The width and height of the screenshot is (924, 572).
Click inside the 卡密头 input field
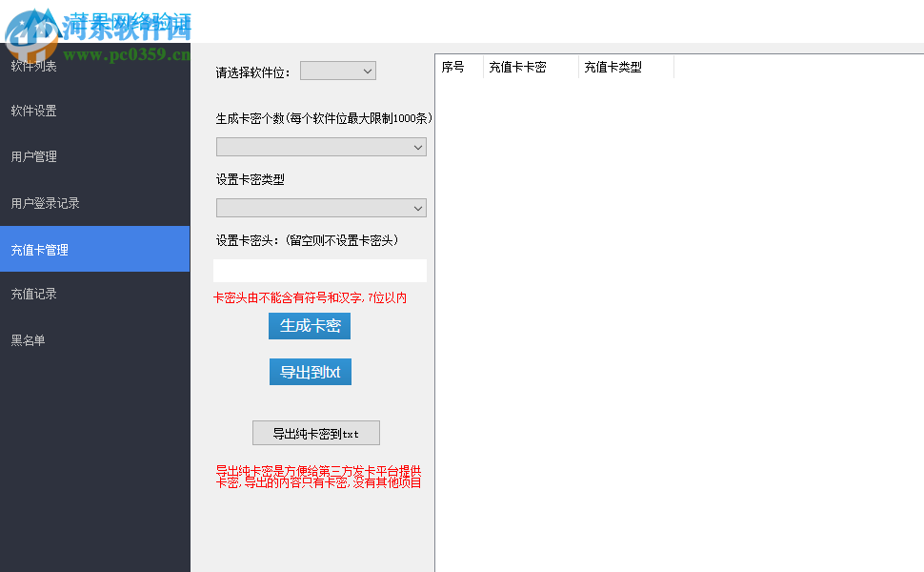pyautogui.click(x=321, y=270)
